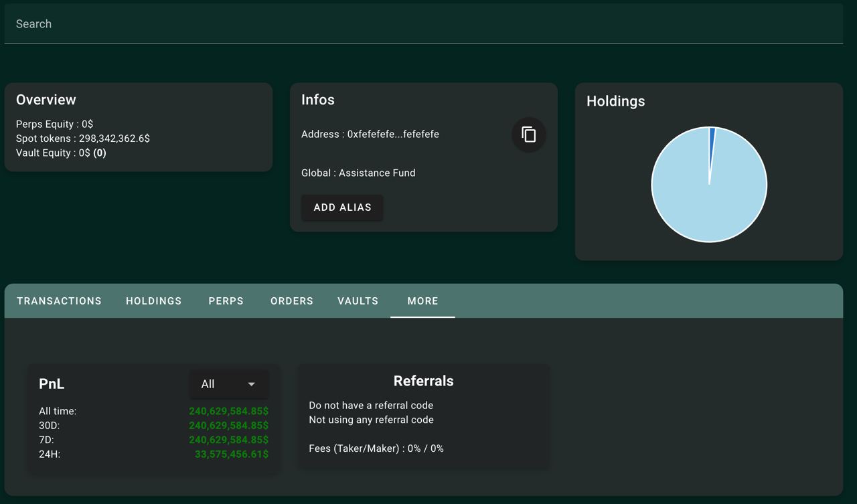Viewport: 857px width, 504px height.
Task: Select the MORE tab
Action: tap(422, 301)
